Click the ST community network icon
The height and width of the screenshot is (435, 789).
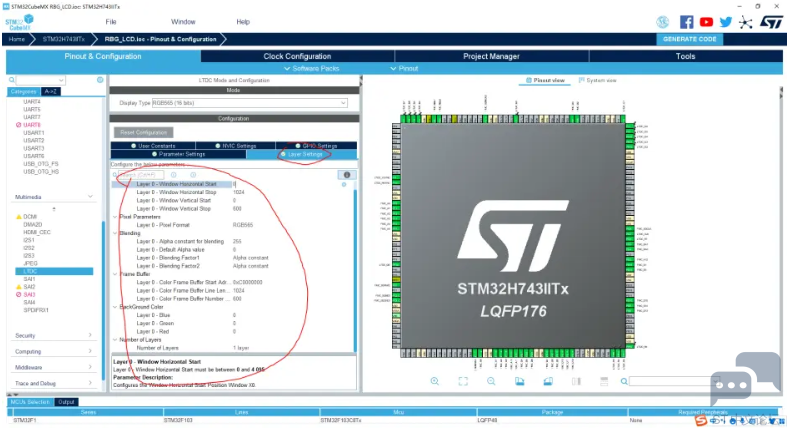745,22
